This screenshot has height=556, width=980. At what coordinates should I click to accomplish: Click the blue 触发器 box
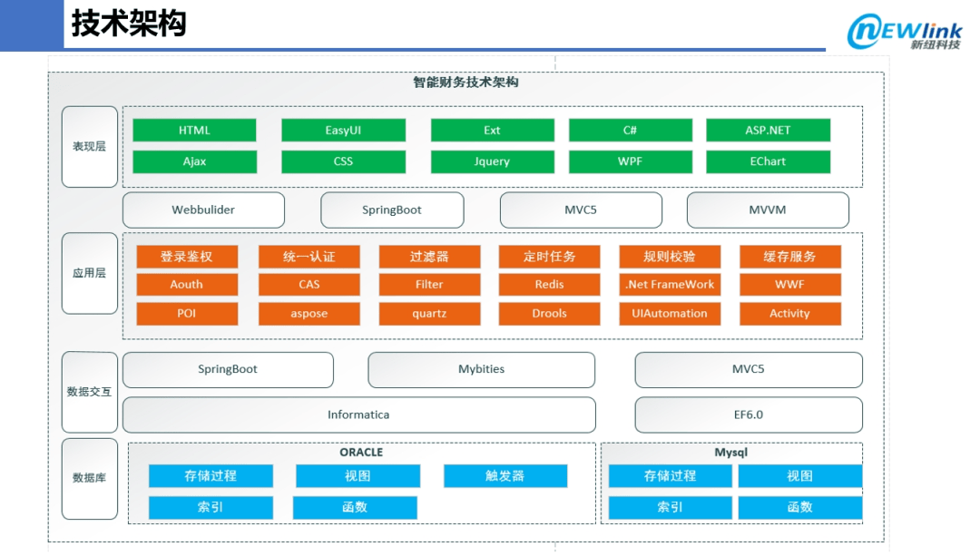coord(505,476)
